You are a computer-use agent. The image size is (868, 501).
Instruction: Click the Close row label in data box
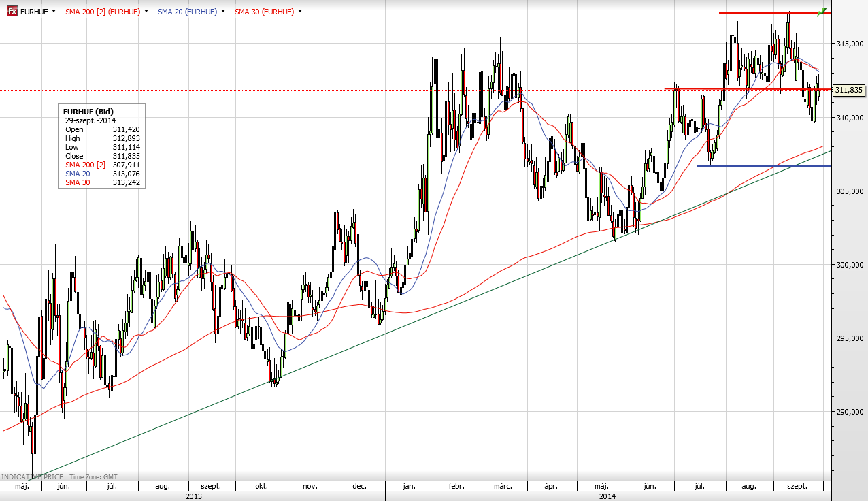click(x=74, y=156)
